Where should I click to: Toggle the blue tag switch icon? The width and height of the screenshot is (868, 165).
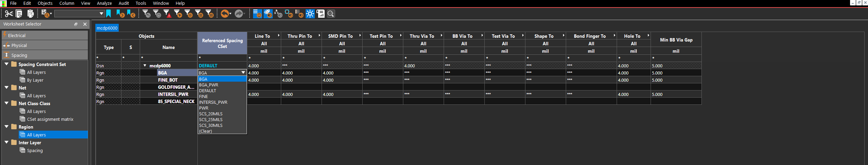coord(268,14)
